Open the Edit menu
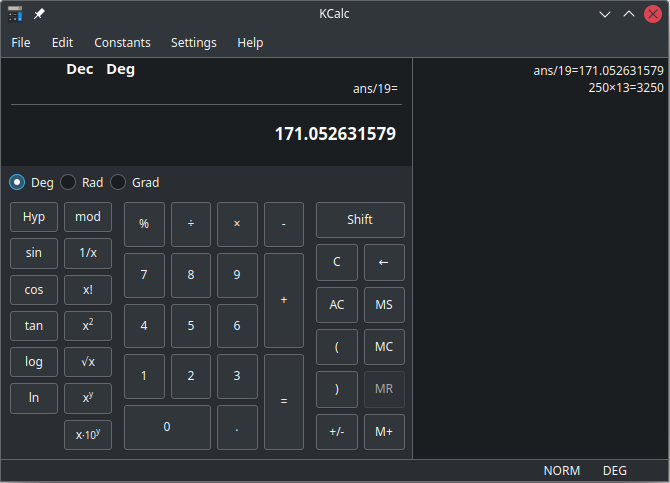The height and width of the screenshot is (483, 670). (x=62, y=43)
